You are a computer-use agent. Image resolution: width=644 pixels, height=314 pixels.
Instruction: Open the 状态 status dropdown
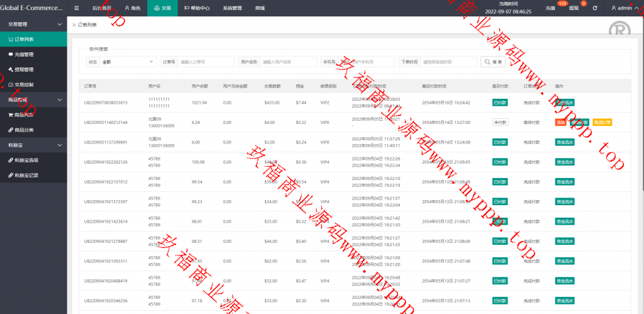(x=128, y=62)
